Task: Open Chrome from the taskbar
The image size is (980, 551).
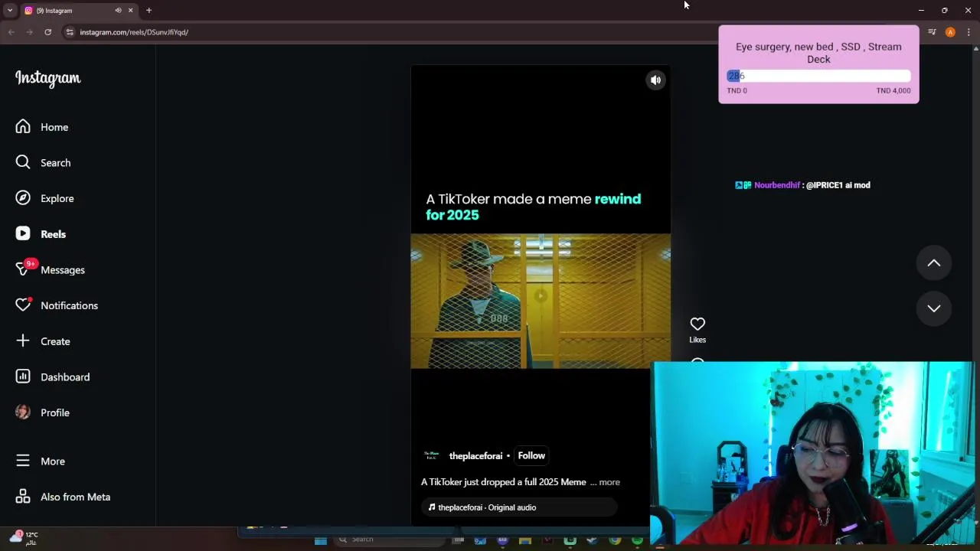Action: tap(615, 540)
